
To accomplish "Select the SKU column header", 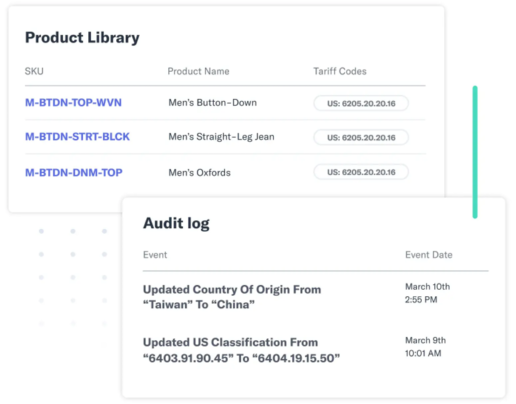I will coord(34,71).
